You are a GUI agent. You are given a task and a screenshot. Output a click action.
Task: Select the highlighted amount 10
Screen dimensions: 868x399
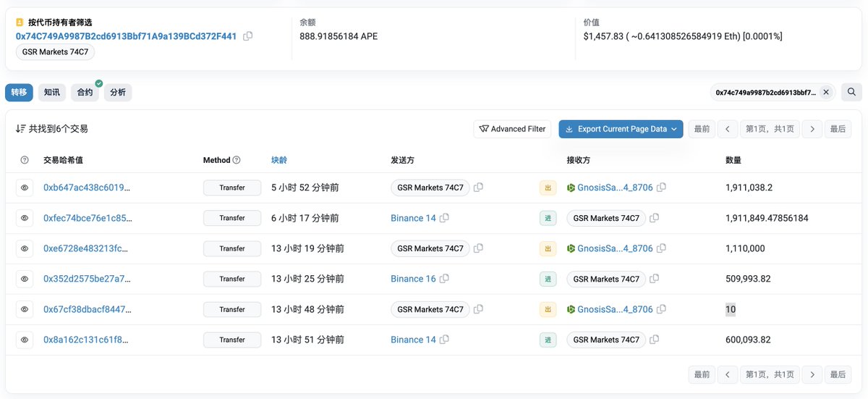[x=731, y=309]
